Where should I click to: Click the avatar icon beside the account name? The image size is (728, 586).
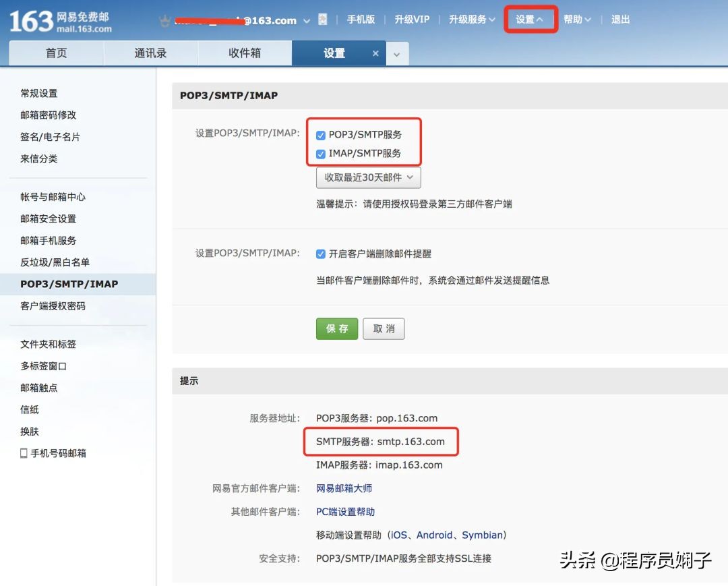click(323, 20)
